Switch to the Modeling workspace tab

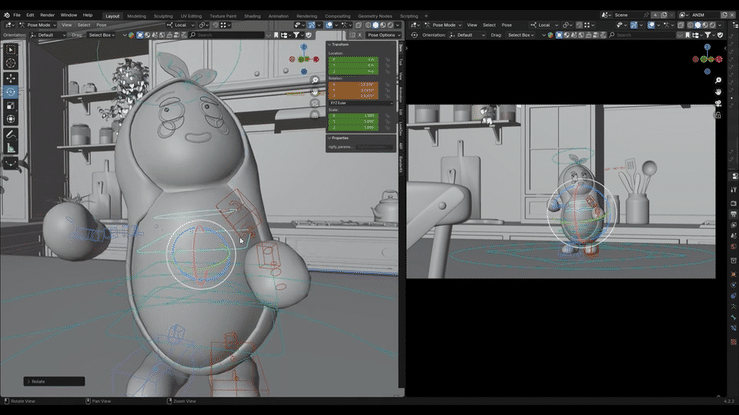136,16
